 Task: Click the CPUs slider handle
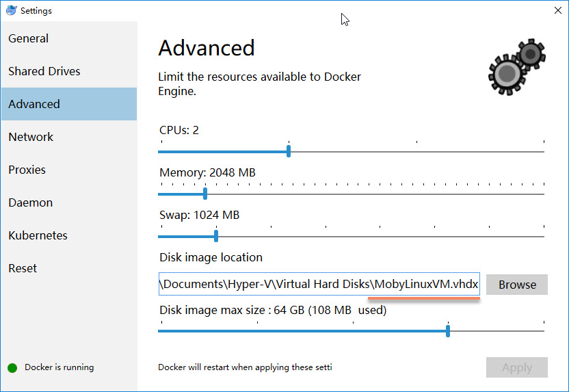289,151
